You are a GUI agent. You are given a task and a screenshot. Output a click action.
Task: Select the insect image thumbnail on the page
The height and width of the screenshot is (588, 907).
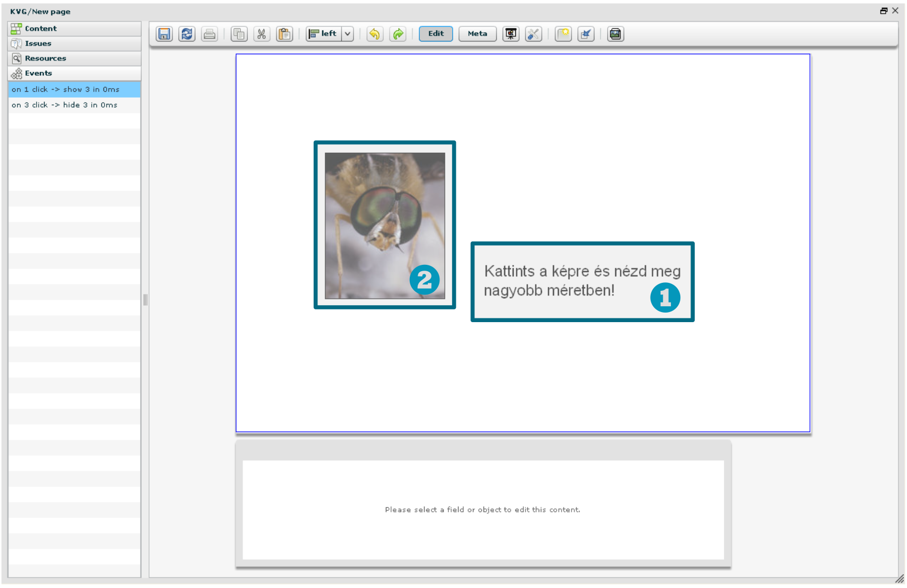click(x=385, y=225)
